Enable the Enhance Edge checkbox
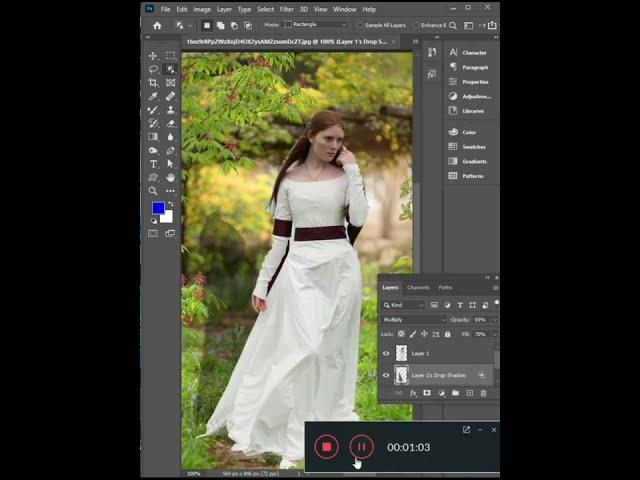Viewport: 640px width, 480px height. pos(416,25)
